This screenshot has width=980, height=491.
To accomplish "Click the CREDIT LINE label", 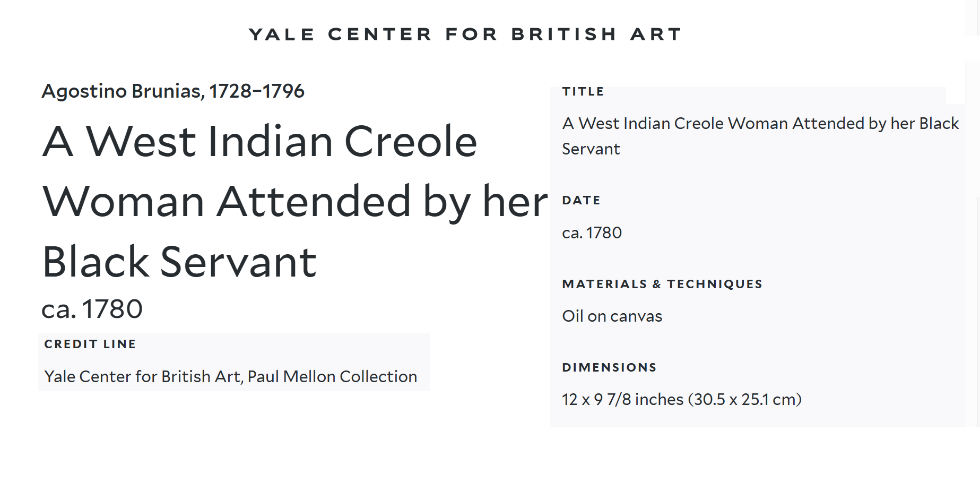I will pos(90,344).
